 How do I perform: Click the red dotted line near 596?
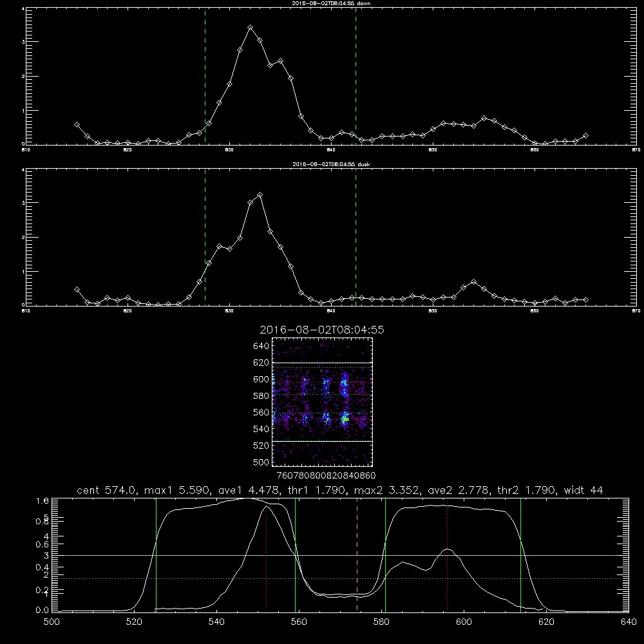[x=447, y=554]
